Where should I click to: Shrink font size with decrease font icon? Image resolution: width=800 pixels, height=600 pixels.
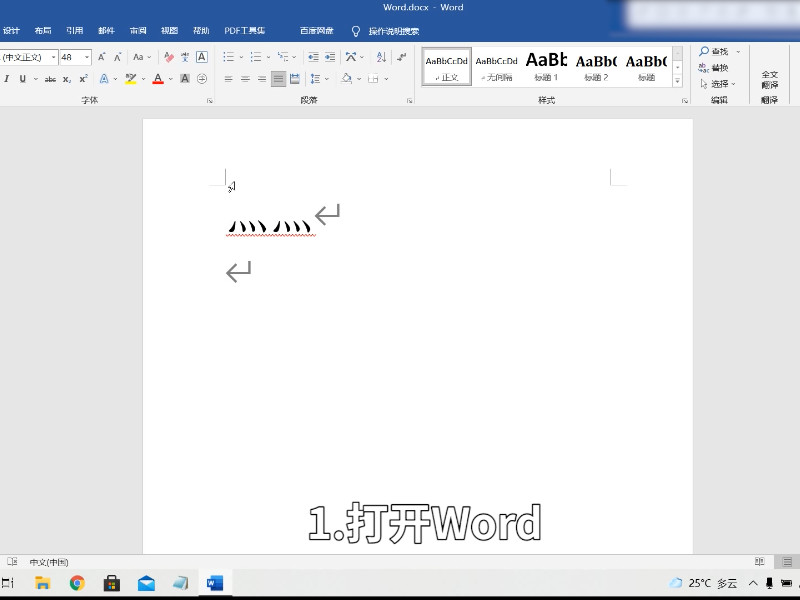point(117,57)
